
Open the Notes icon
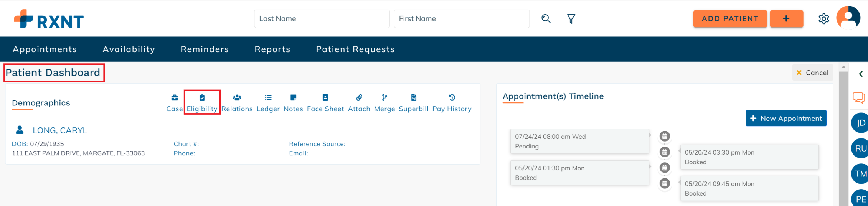294,97
